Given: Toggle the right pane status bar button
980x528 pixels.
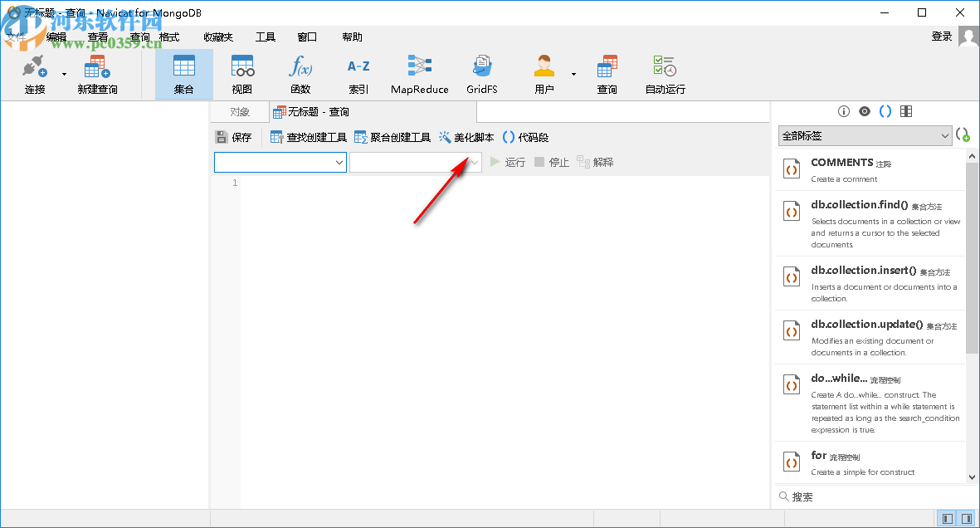Looking at the screenshot, I should tap(966, 519).
